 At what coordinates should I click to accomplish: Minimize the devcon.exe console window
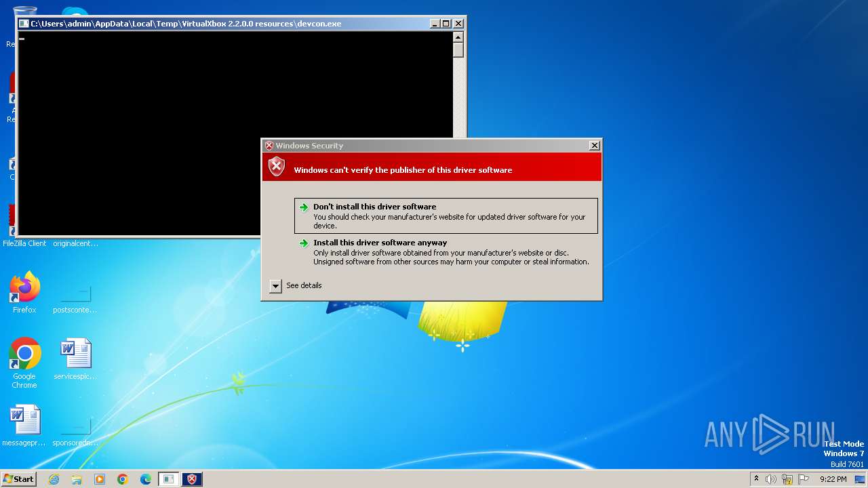[x=434, y=24]
